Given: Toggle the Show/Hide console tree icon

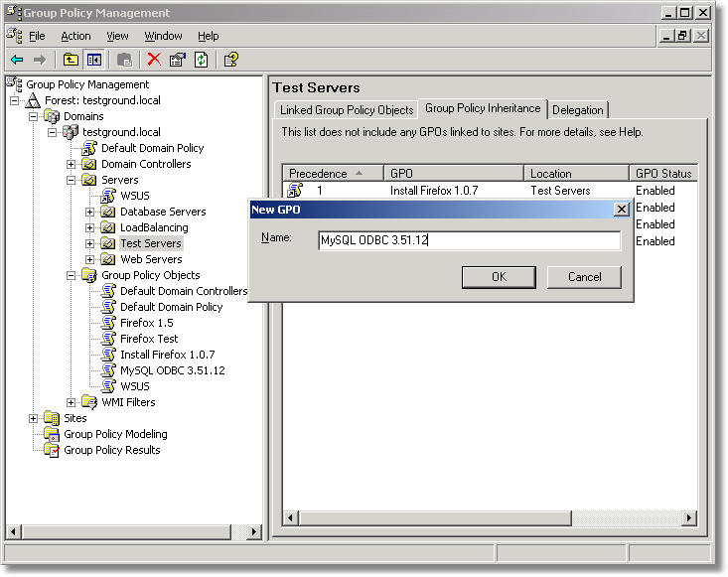Looking at the screenshot, I should tap(94, 60).
